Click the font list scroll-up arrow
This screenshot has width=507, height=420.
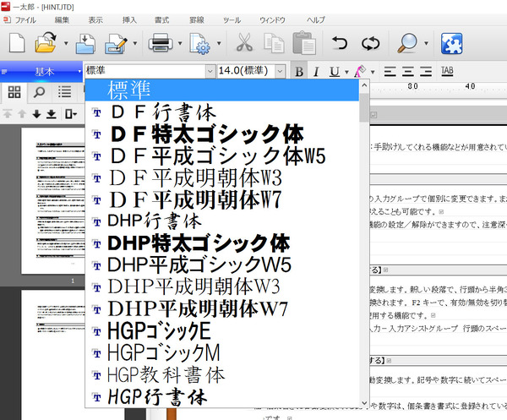(x=364, y=85)
